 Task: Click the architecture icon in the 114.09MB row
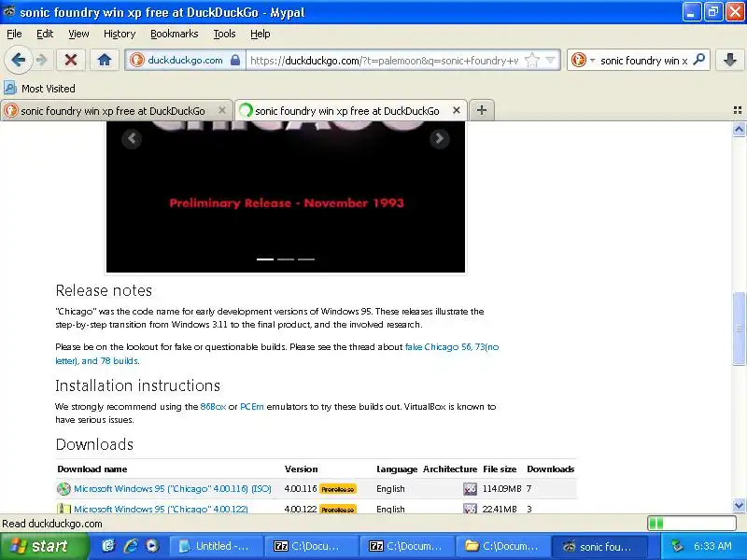[x=470, y=488]
